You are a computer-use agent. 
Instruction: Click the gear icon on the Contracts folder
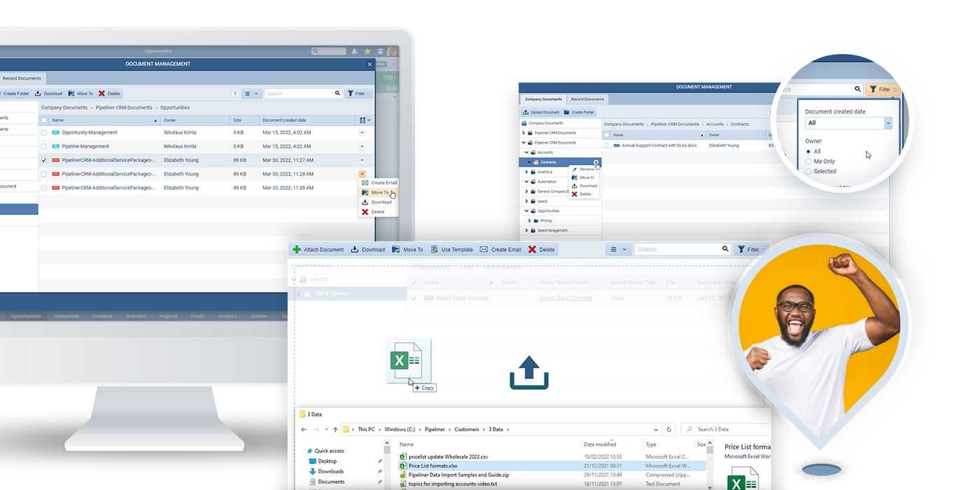pyautogui.click(x=596, y=163)
